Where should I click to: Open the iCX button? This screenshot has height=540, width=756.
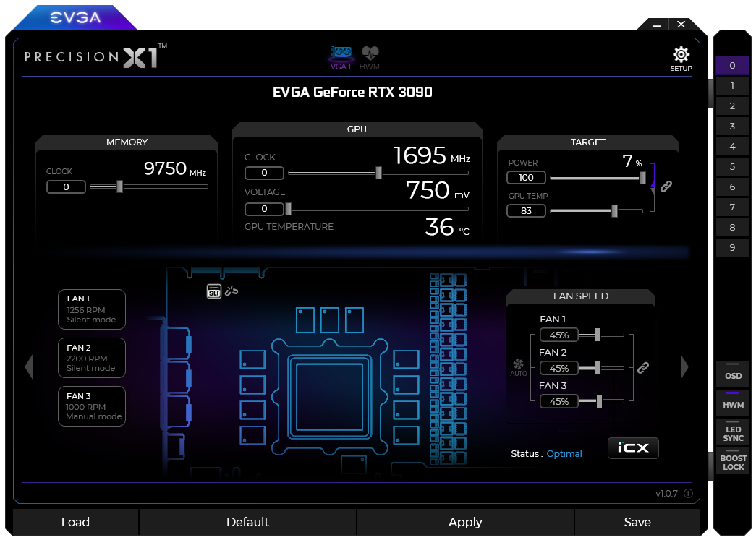point(633,448)
